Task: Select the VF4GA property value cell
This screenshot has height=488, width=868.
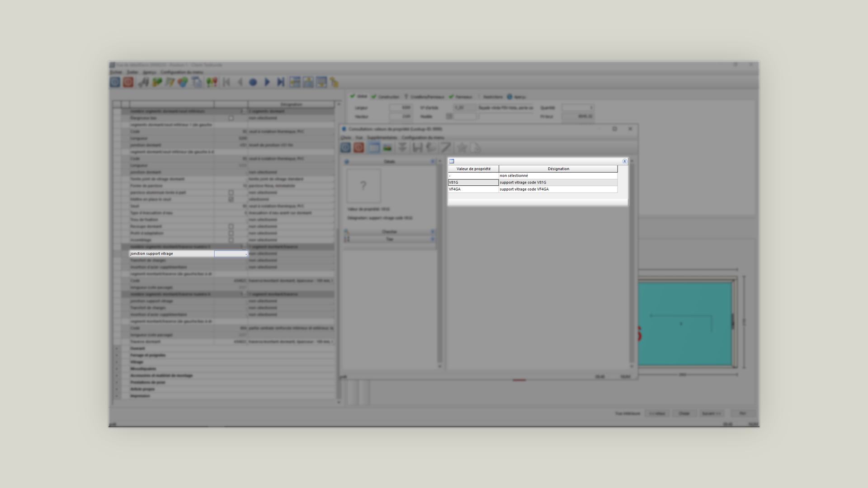Action: tap(473, 189)
